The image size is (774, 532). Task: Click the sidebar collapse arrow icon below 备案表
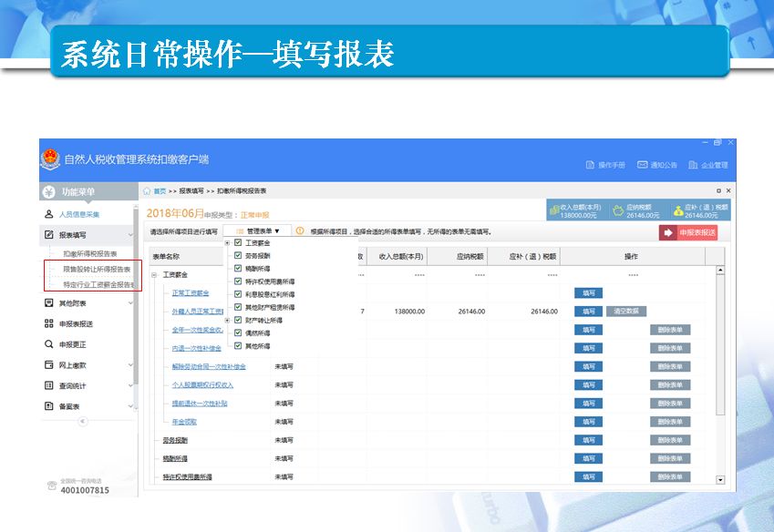click(x=83, y=421)
